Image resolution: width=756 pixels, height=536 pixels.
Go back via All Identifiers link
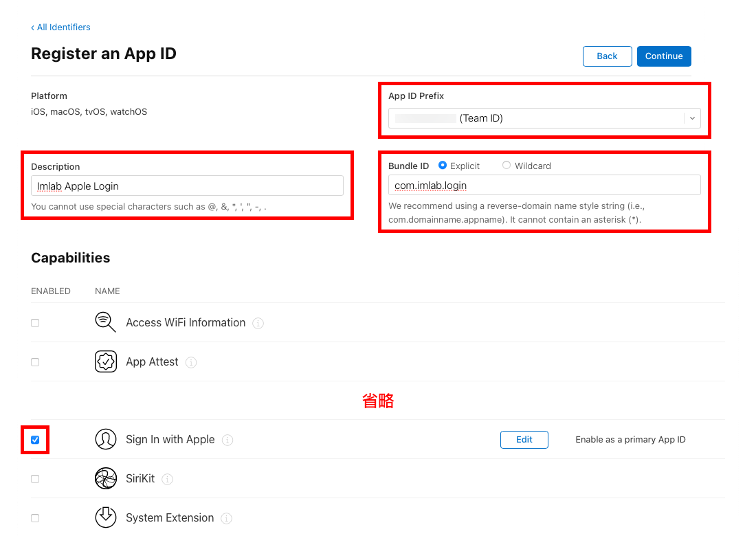[60, 27]
